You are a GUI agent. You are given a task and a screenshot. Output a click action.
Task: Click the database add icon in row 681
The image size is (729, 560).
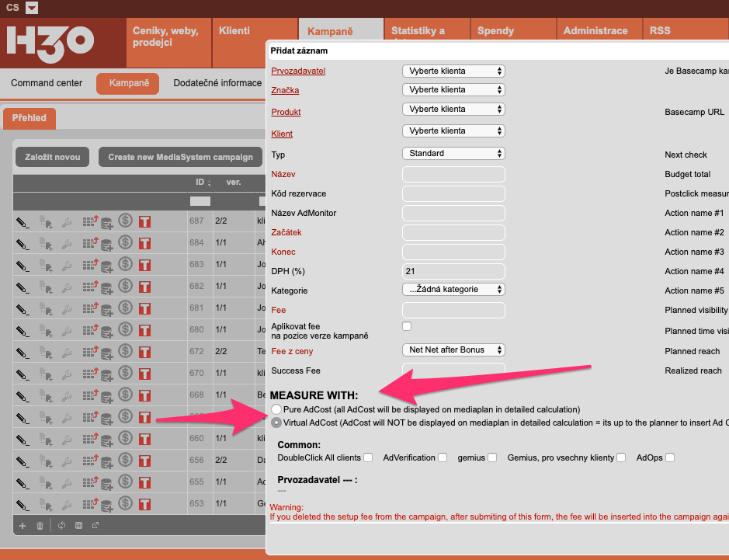106,308
